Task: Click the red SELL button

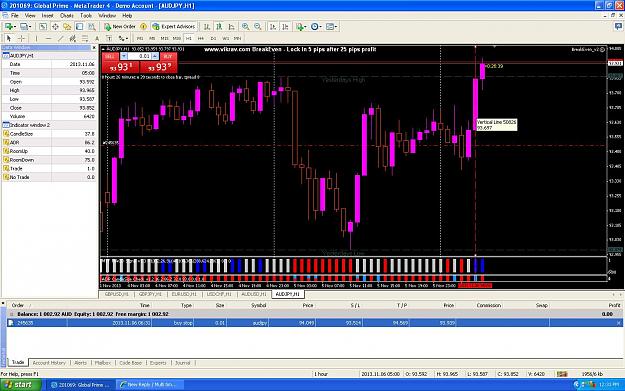Action: [x=121, y=63]
